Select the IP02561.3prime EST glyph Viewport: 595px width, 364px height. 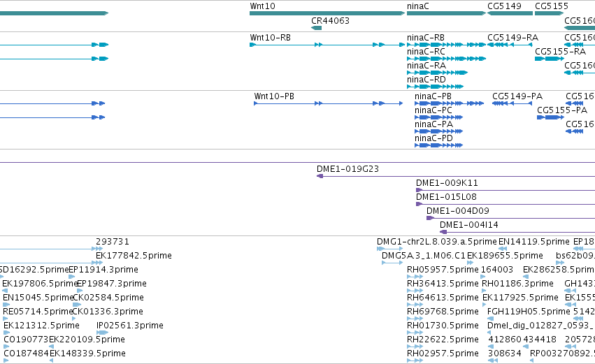[103, 333]
